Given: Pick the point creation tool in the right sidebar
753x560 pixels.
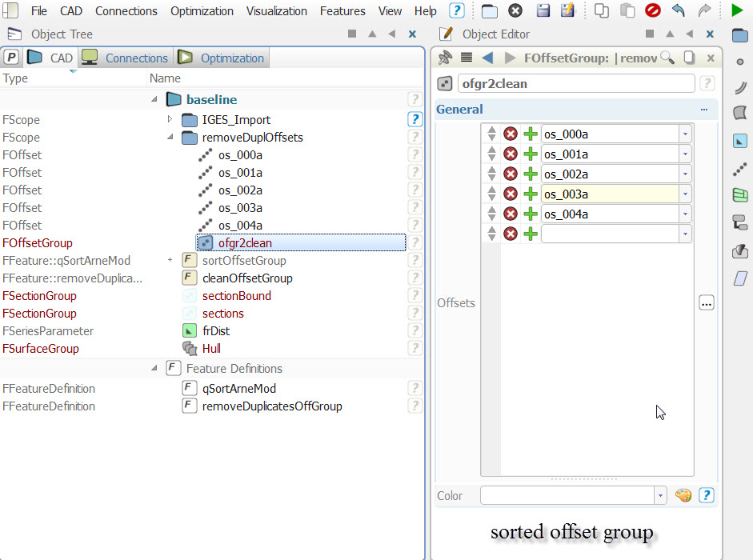Looking at the screenshot, I should 739,62.
